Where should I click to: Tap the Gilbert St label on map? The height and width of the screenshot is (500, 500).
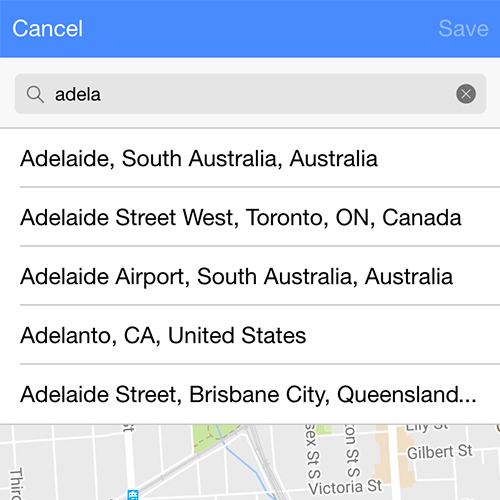tap(440, 452)
